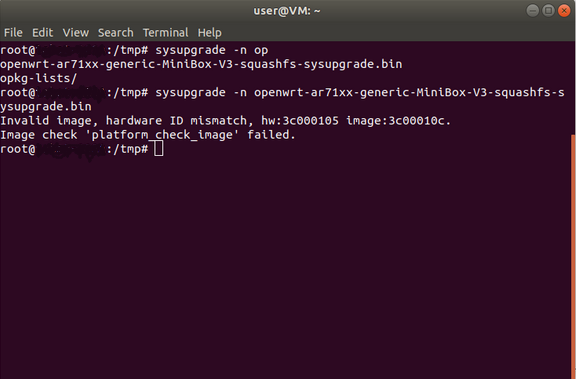Open the Terminal menu
The height and width of the screenshot is (379, 576).
coord(166,33)
